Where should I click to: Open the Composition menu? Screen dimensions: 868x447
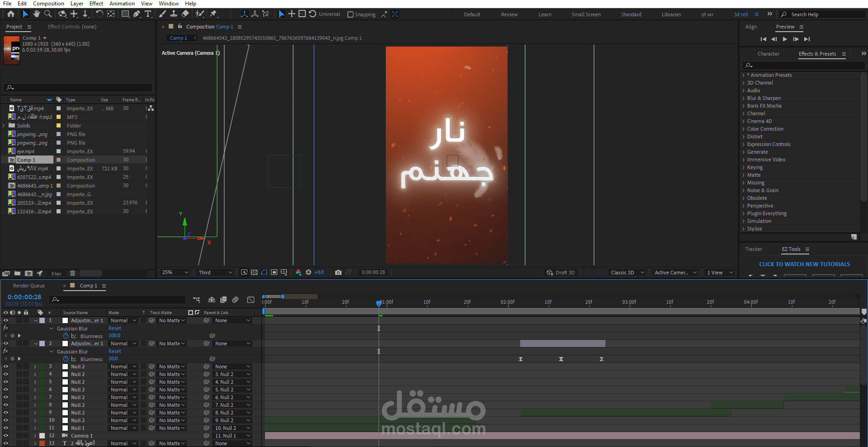point(48,4)
